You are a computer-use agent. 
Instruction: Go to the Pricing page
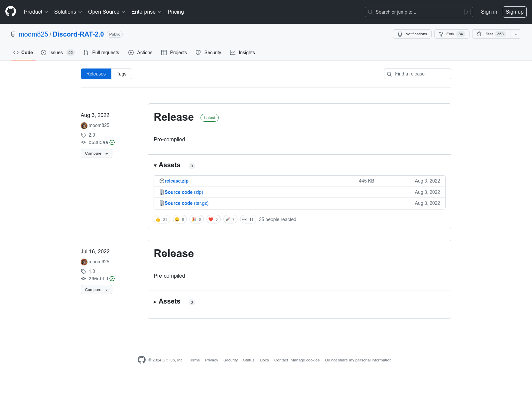176,12
